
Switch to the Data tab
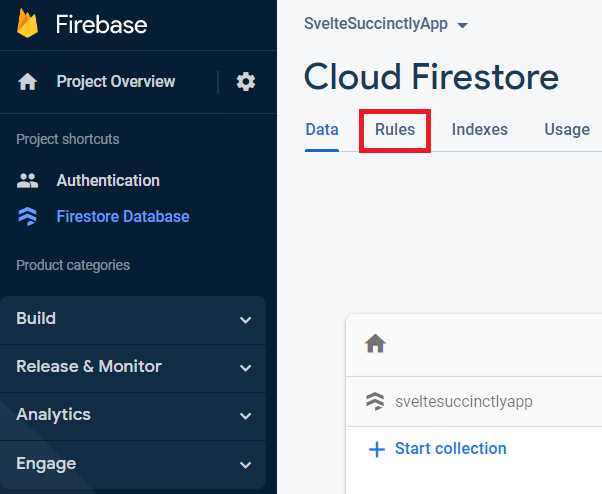[x=322, y=130]
